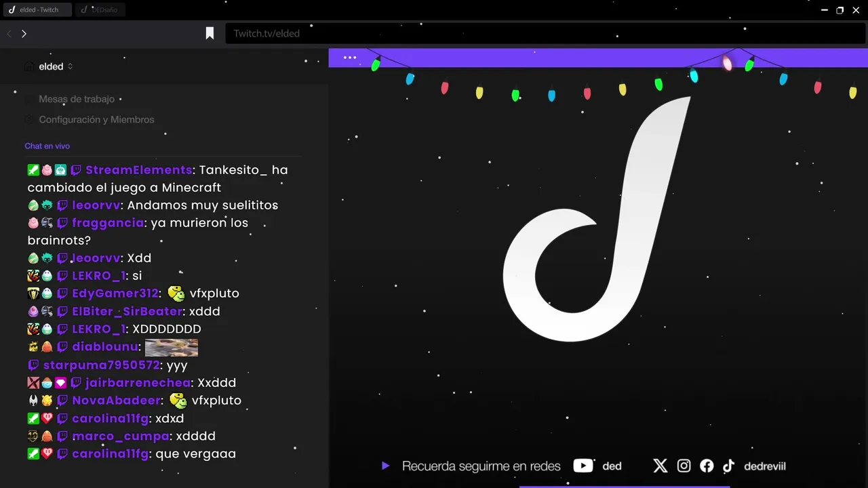Click 'Recuerda seguirme en redes' text
Viewport: 868px width, 488px height.
pyautogui.click(x=481, y=466)
